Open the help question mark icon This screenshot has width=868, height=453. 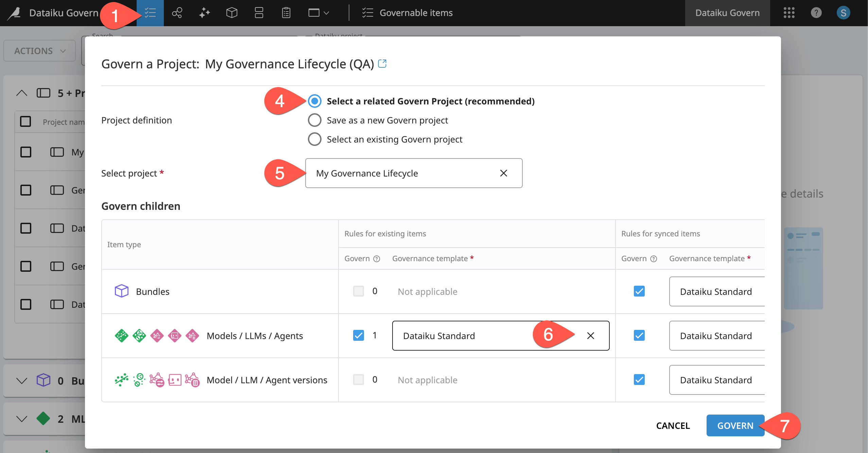(x=816, y=13)
